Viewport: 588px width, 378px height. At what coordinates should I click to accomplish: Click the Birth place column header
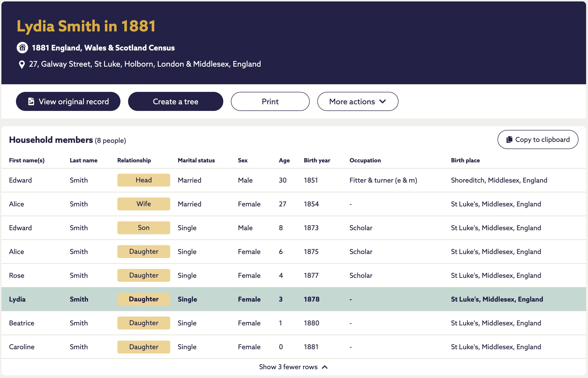[465, 160]
